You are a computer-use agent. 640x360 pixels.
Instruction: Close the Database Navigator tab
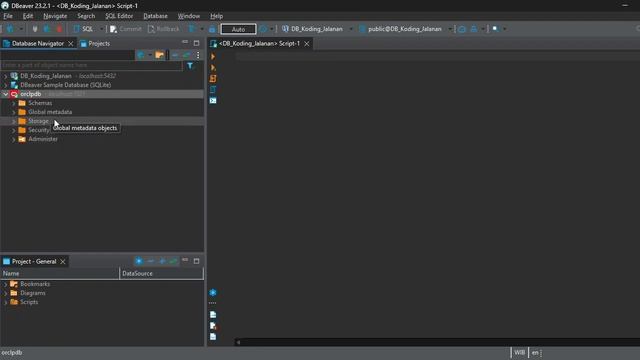(x=71, y=44)
